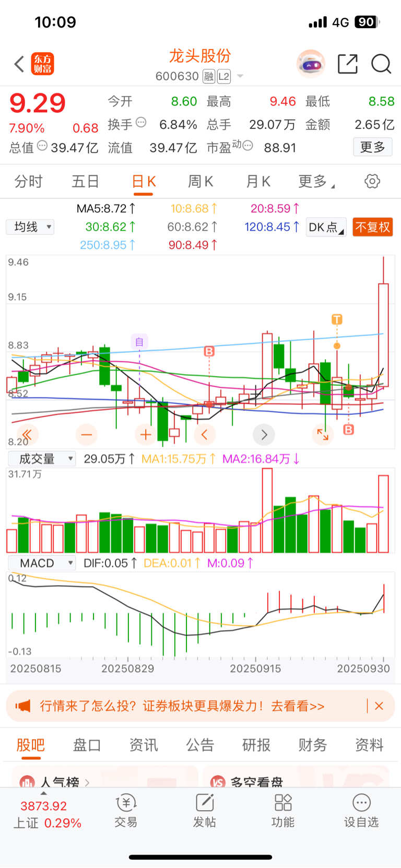Expand chart to fullscreen icon
Screen dimensions: 401x868
click(x=323, y=434)
